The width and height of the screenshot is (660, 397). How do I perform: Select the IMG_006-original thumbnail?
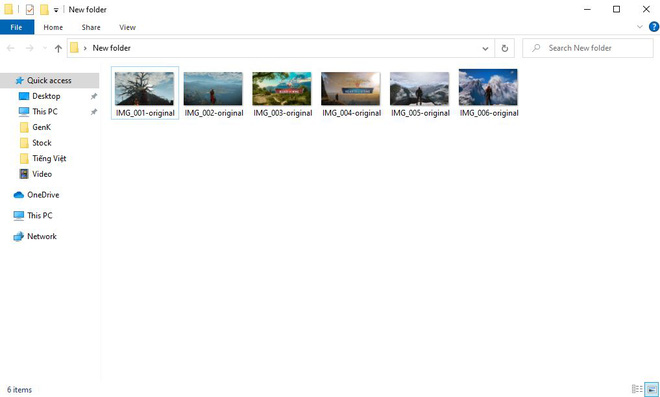click(488, 87)
